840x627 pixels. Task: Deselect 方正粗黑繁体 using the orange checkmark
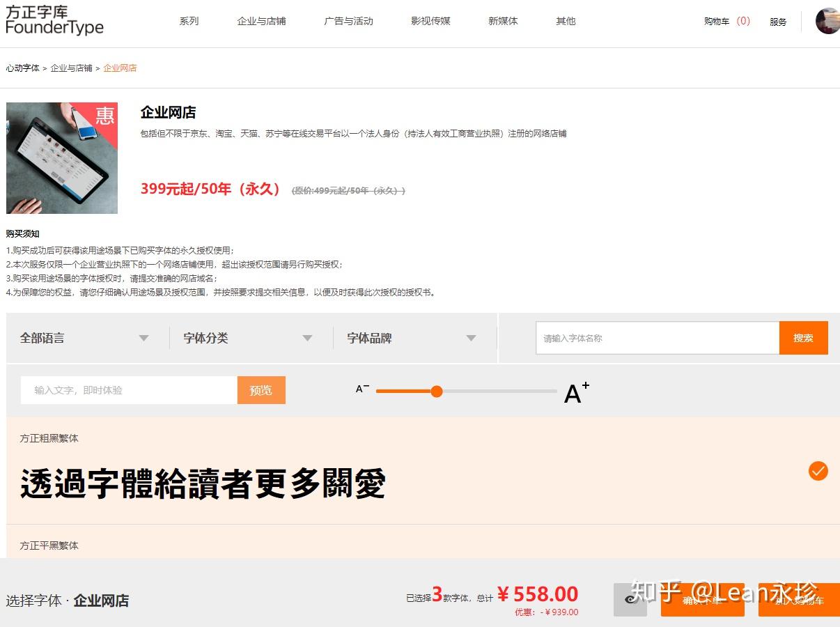tap(818, 471)
